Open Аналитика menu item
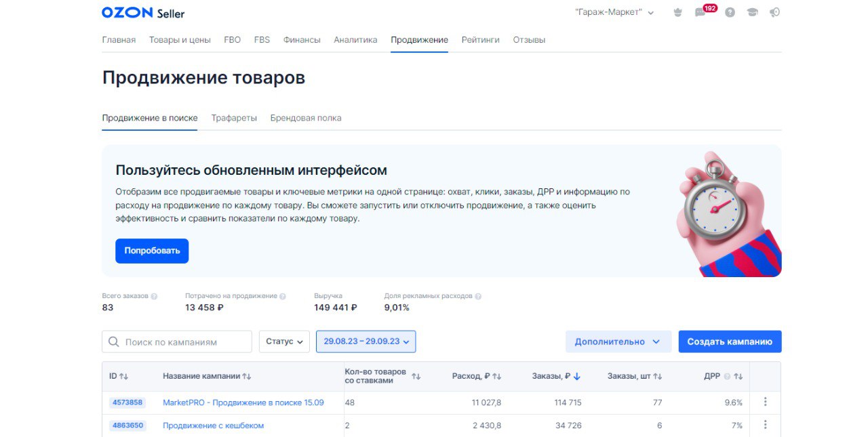 [355, 39]
